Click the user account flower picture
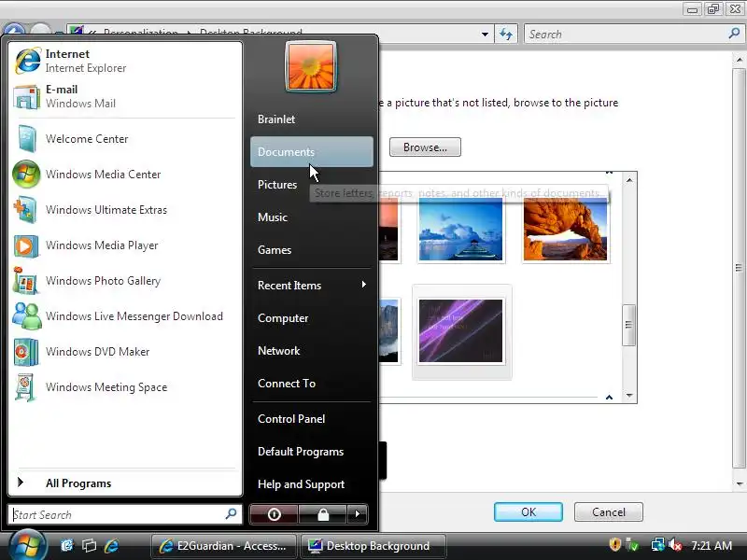The height and width of the screenshot is (560, 747). [311, 66]
